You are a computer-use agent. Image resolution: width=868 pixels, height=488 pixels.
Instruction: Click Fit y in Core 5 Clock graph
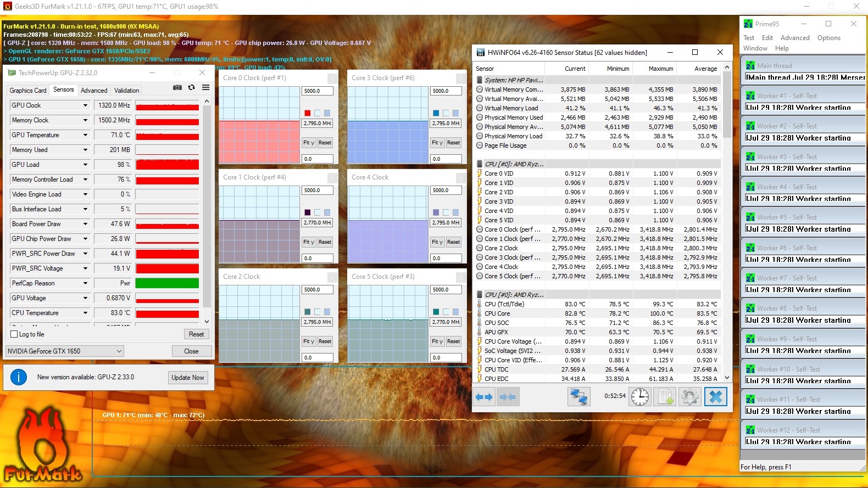coord(437,341)
